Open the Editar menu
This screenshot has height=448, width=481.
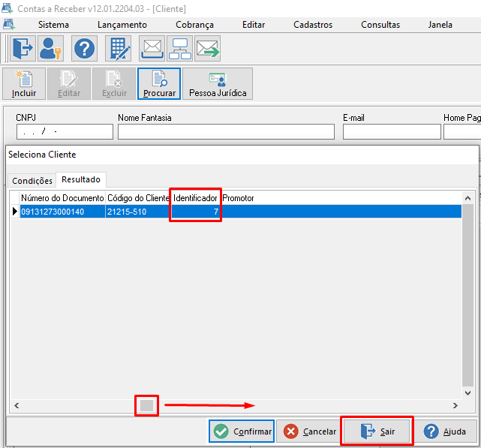[254, 25]
